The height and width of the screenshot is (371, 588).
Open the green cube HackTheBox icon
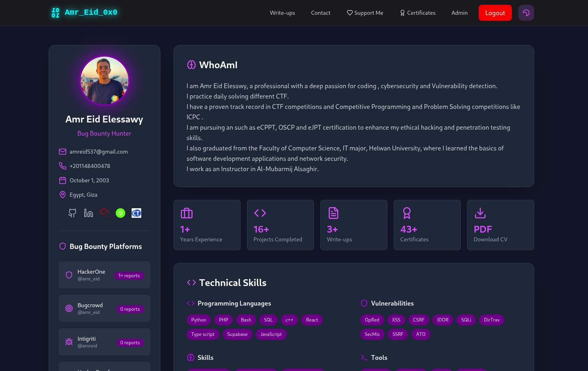(x=120, y=213)
